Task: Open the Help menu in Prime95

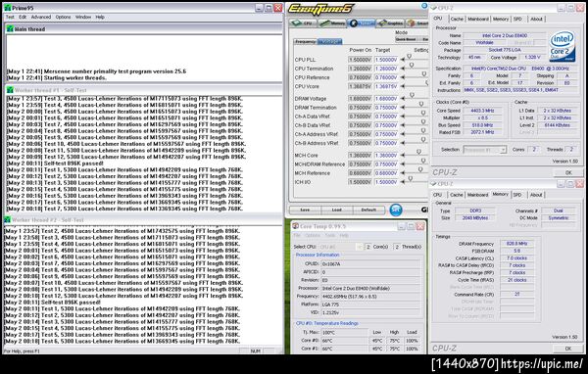Action: (x=100, y=17)
